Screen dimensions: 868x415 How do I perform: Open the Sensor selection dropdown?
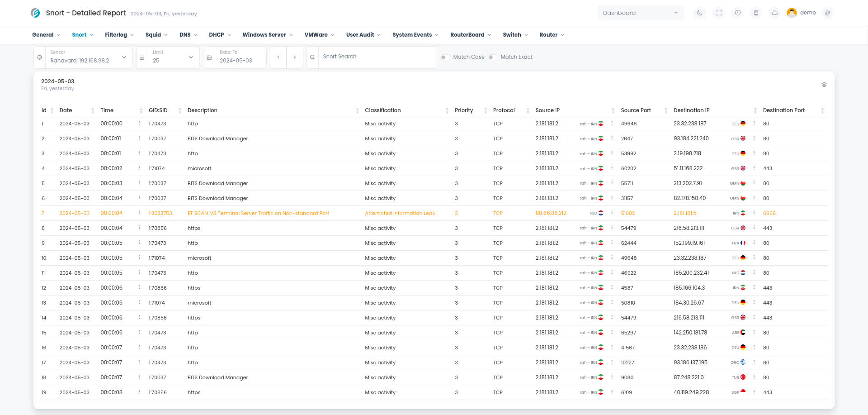(88, 57)
